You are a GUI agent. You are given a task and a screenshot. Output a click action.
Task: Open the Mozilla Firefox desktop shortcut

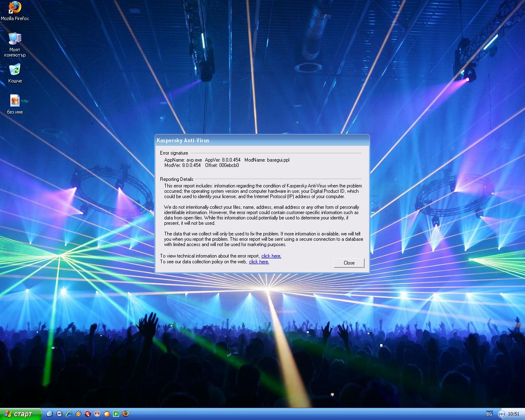point(15,11)
